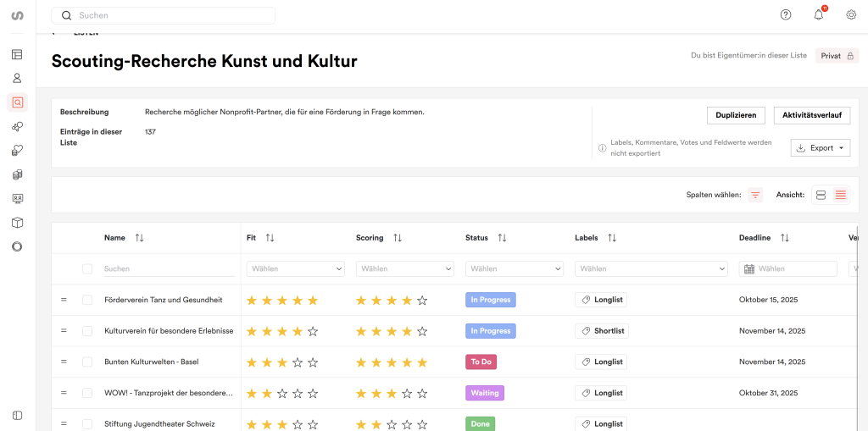
Task: Open notifications bell icon
Action: [818, 14]
